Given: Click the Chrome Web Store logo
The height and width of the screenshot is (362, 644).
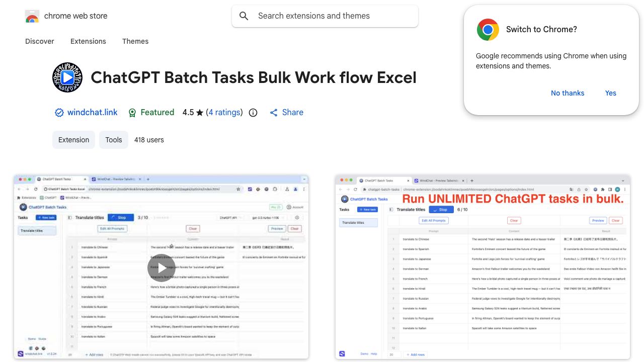Looking at the screenshot, I should (x=32, y=16).
